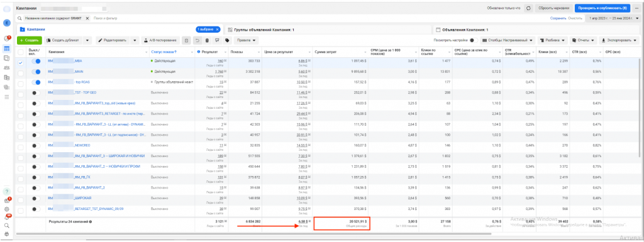Open the Help question mark icon
This screenshot has width=644, height=242.
[6, 192]
